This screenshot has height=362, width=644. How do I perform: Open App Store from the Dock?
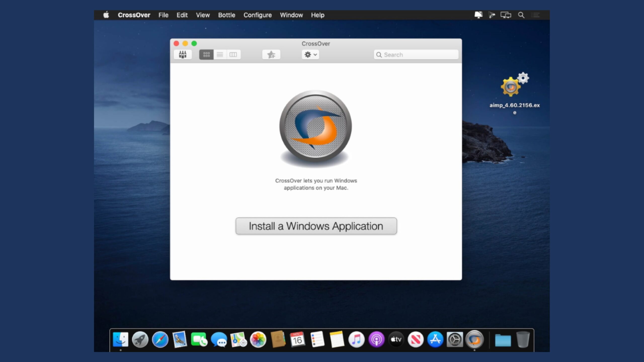[435, 339]
